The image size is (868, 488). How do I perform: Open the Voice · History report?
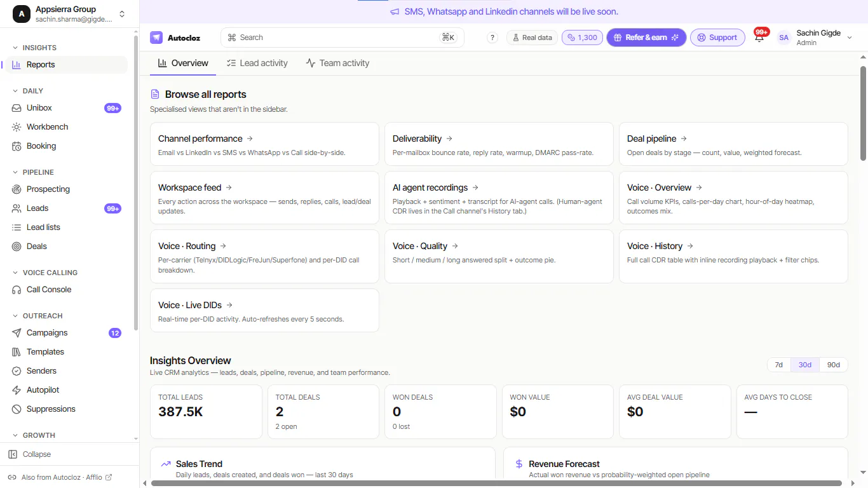tap(733, 256)
